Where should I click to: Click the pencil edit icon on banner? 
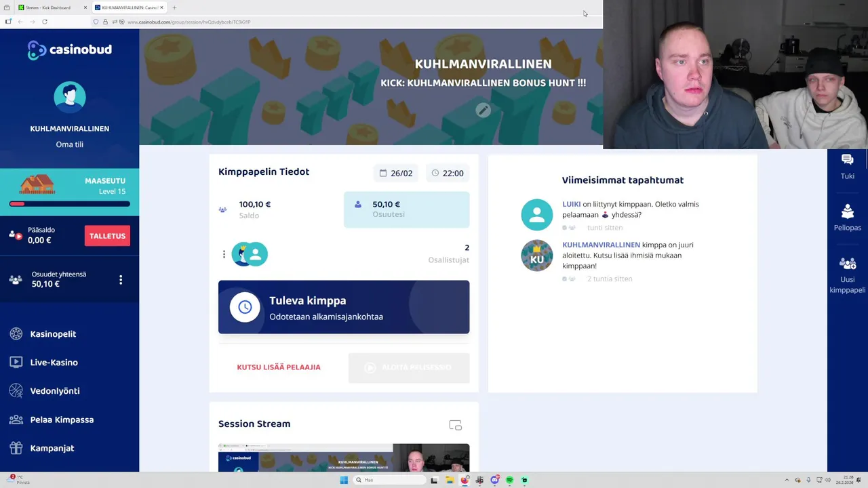tap(483, 110)
